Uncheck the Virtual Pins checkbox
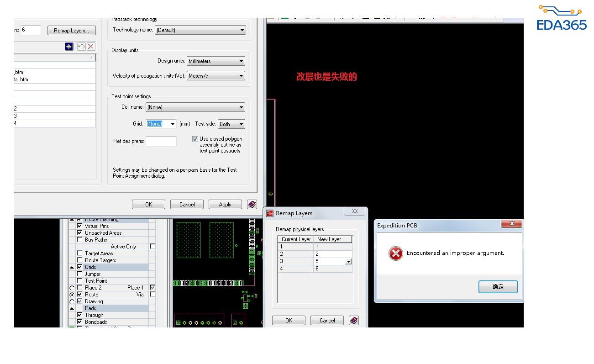 coord(80,226)
